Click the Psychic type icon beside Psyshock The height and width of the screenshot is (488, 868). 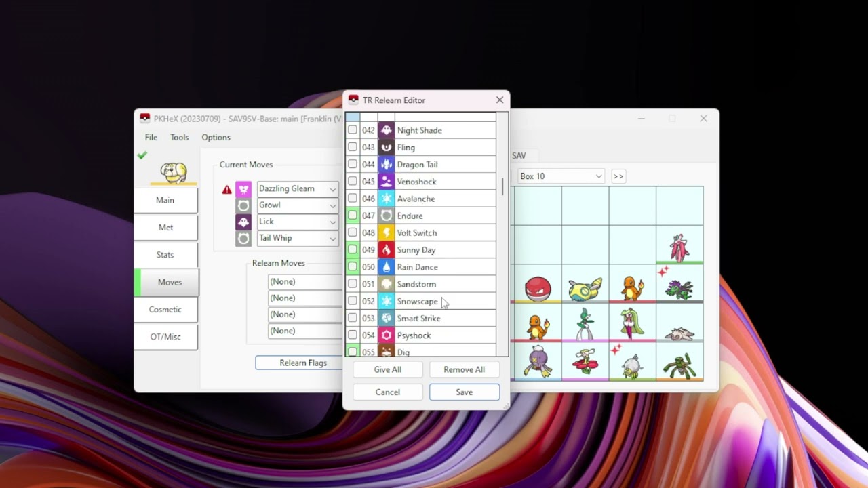(x=386, y=335)
